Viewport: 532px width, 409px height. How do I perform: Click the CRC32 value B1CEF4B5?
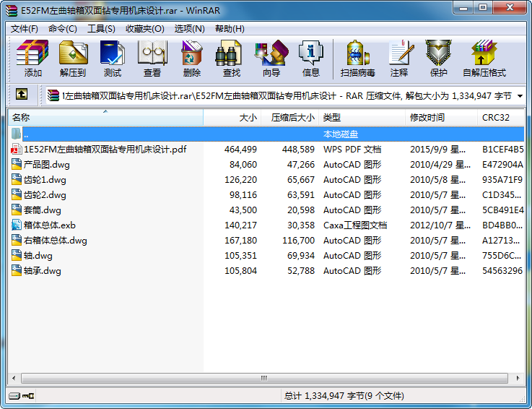(502, 150)
